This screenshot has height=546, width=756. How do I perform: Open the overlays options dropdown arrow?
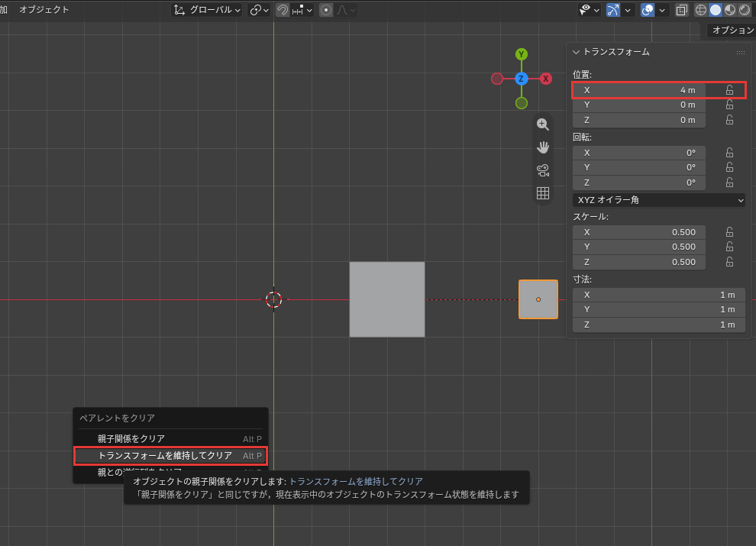(662, 10)
